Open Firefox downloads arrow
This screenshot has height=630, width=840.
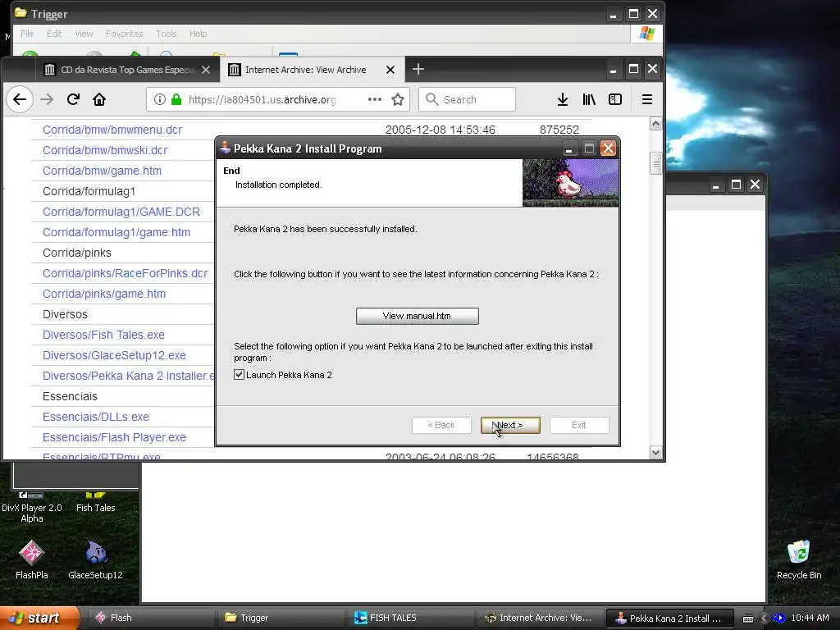pos(563,99)
